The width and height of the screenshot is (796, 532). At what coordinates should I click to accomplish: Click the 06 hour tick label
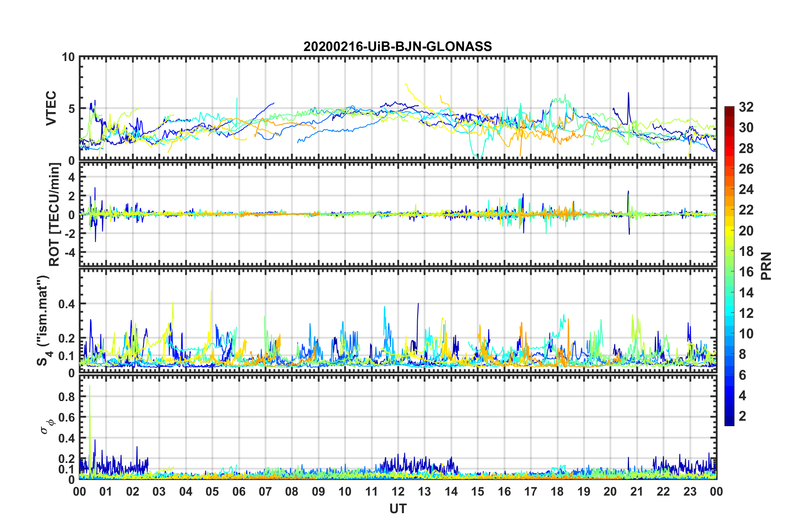pyautogui.click(x=239, y=491)
